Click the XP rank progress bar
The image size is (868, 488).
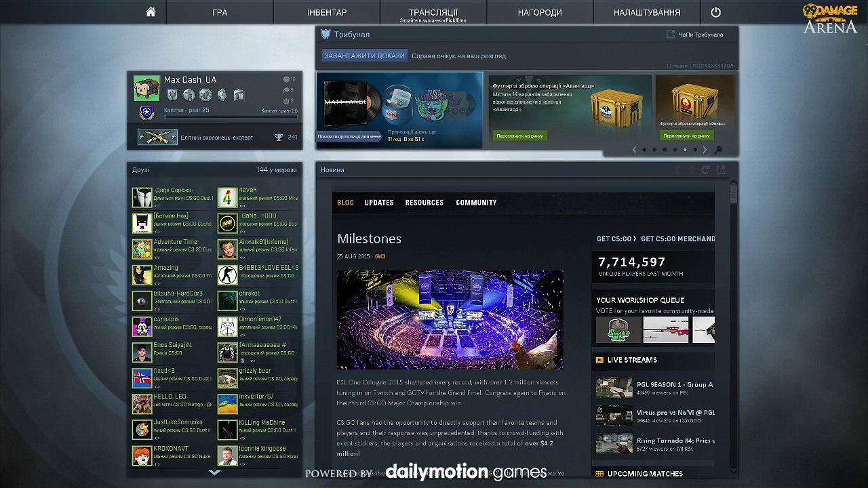pos(231,117)
